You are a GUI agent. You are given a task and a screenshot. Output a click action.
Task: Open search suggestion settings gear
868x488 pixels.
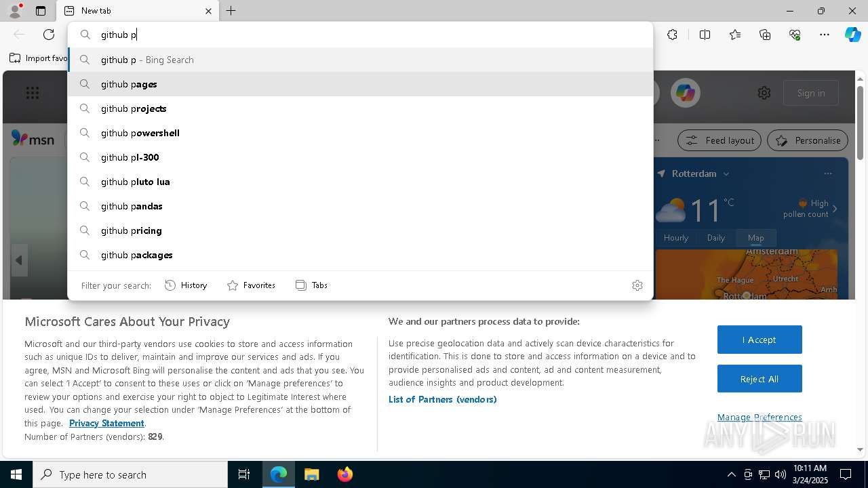point(637,285)
